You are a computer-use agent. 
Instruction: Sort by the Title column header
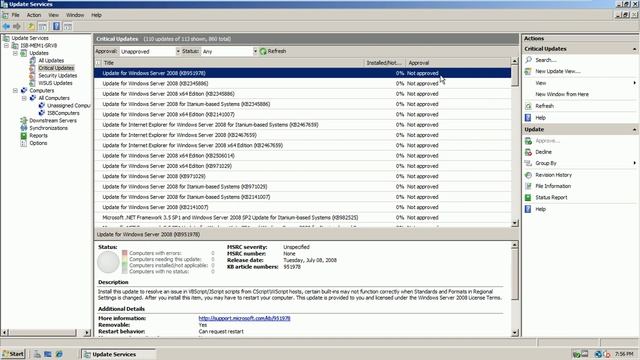coord(233,63)
